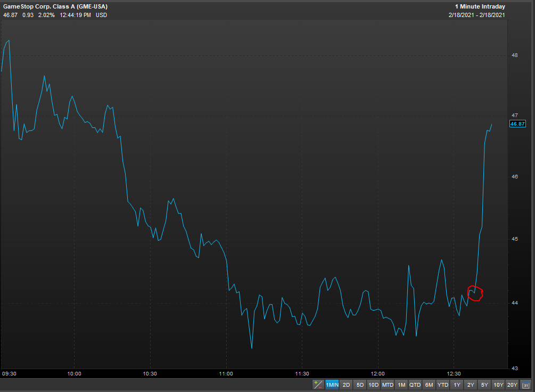Switch chart to 10D range
This screenshot has height=392, width=535.
coord(374,385)
